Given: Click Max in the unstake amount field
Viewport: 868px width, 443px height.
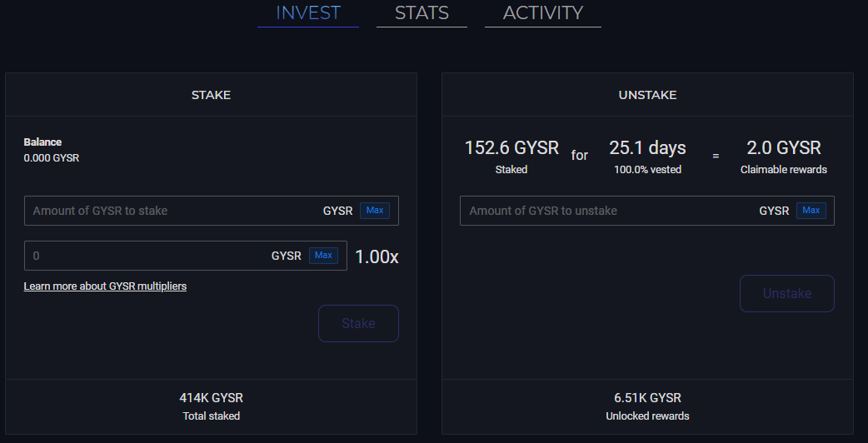Looking at the screenshot, I should click(x=811, y=210).
